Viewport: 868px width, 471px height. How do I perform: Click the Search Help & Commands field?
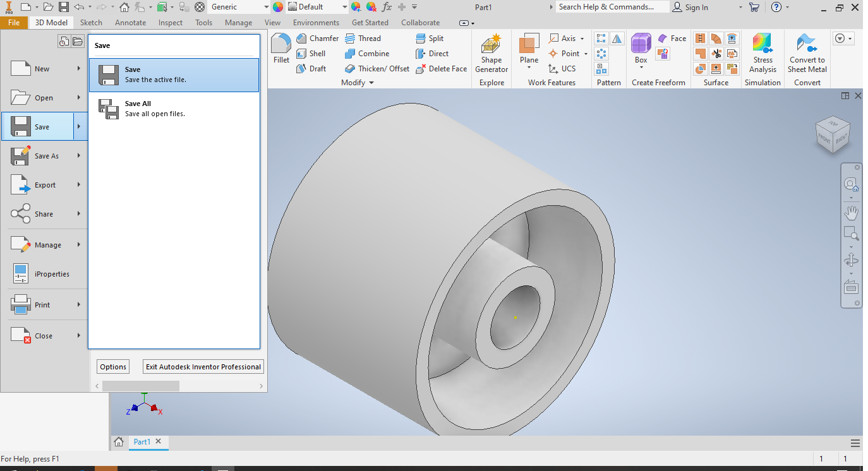click(x=613, y=7)
